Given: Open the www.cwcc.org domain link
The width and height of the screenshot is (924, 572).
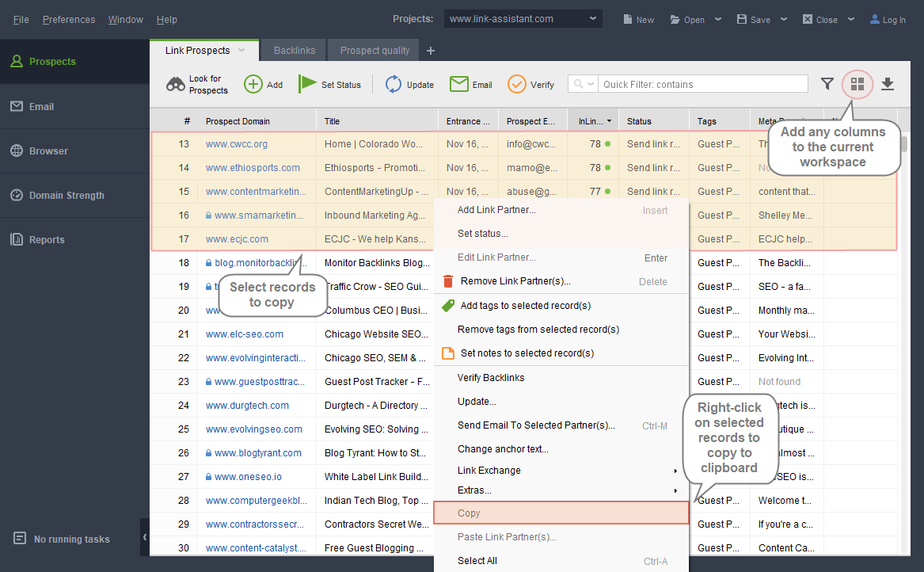Looking at the screenshot, I should coord(236,144).
